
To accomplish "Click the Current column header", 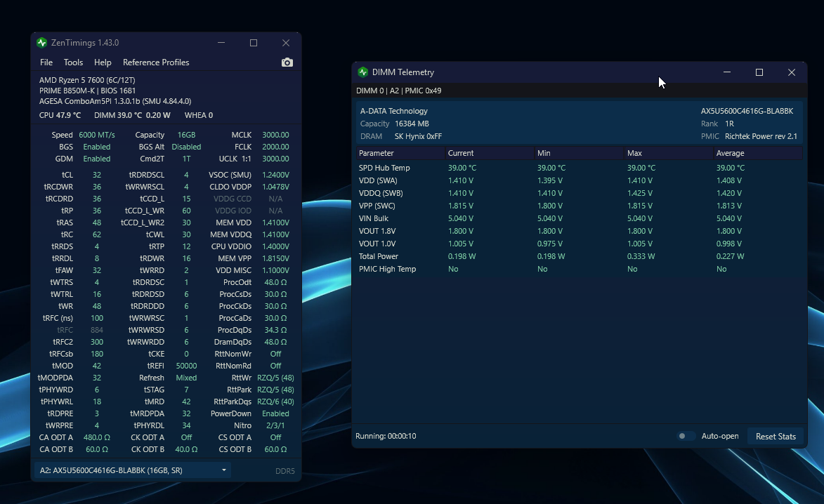I will tap(489, 153).
